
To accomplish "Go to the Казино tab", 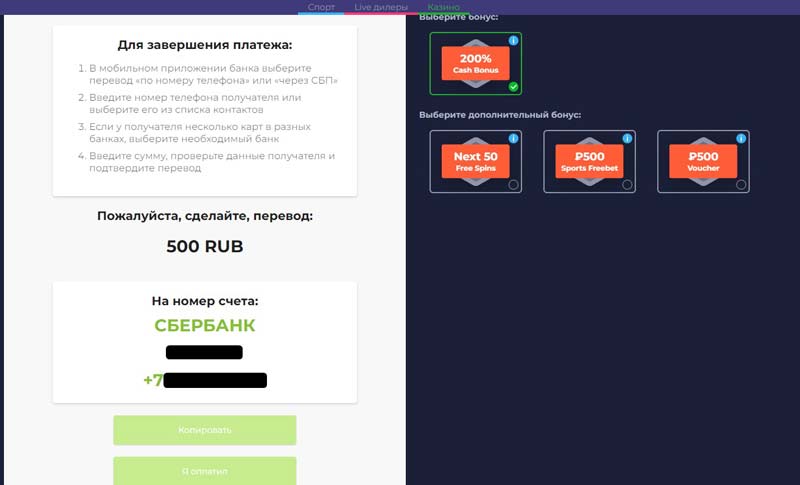I will click(443, 7).
